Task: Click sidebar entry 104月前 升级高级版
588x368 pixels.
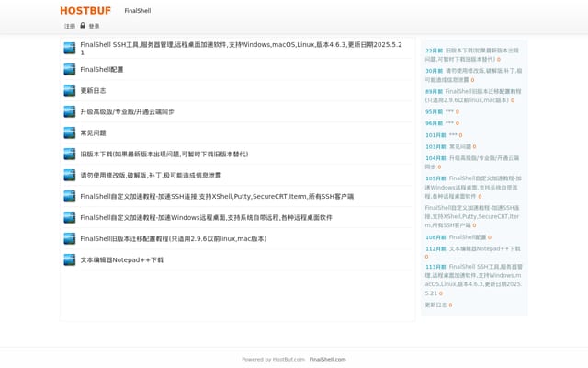Action: [472, 162]
